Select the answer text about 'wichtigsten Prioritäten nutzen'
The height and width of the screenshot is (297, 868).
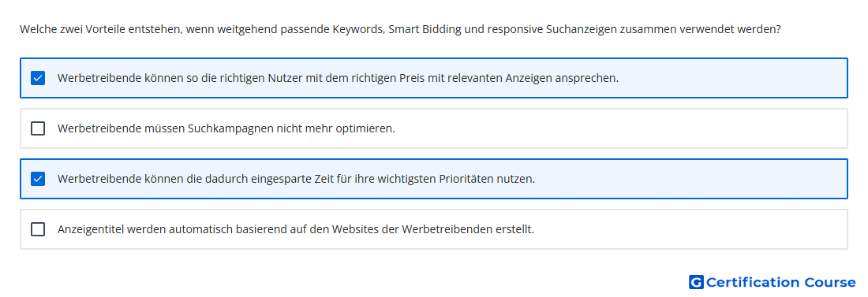pos(296,179)
